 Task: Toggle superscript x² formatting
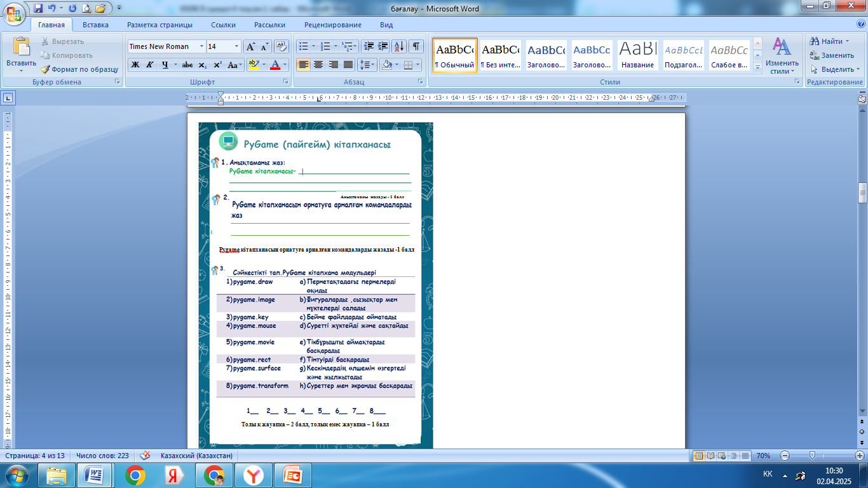(217, 65)
